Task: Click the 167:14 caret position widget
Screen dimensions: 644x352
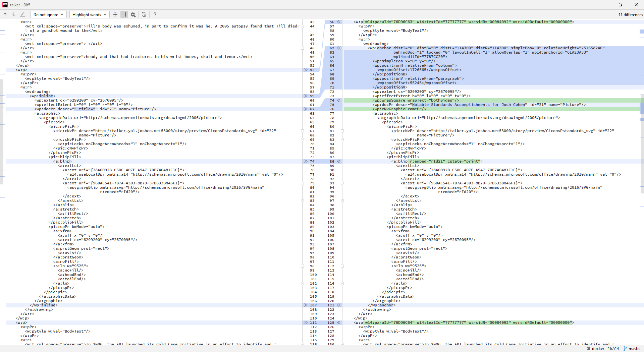Action: 613,349
